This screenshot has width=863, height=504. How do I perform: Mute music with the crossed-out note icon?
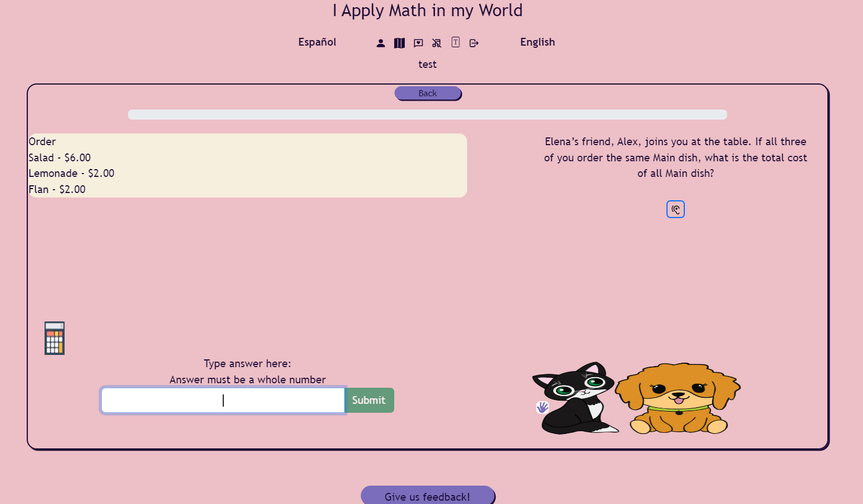(437, 43)
